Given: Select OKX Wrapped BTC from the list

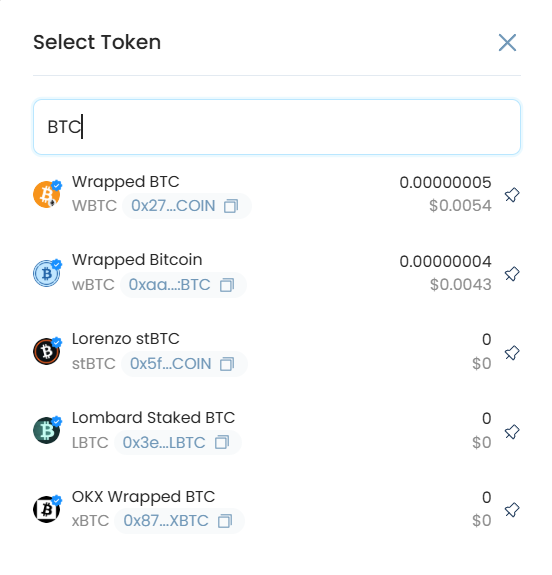Looking at the screenshot, I should [x=143, y=497].
